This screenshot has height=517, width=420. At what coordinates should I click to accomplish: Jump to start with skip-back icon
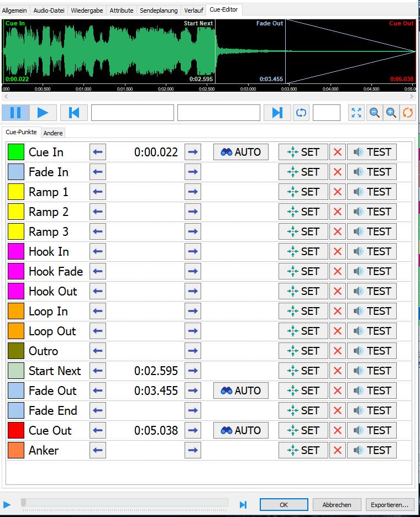point(74,113)
